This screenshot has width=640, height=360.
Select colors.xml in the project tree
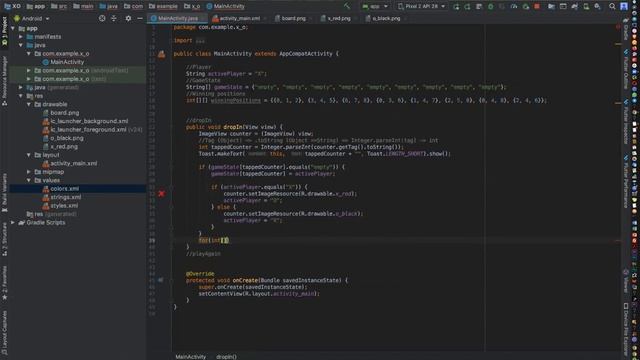(x=64, y=189)
